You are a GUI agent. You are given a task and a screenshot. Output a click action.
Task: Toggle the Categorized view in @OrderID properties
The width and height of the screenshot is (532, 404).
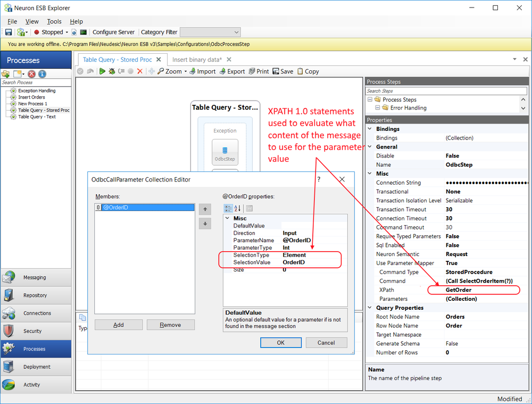click(x=228, y=208)
